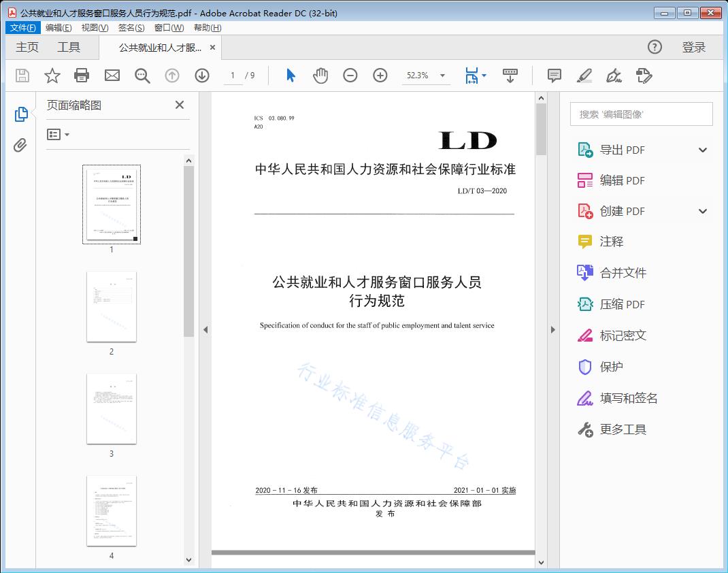Open the page fit options dropdown arrow
The width and height of the screenshot is (728, 573).
pyautogui.click(x=484, y=76)
